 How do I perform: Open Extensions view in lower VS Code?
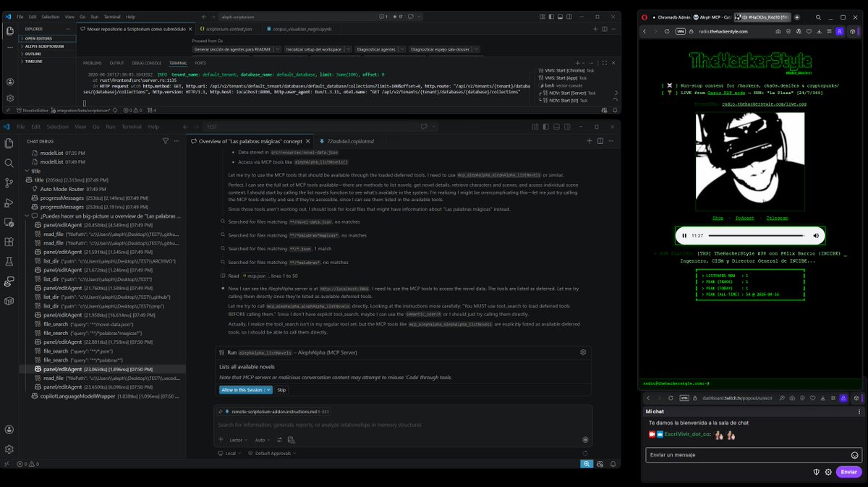(10, 242)
